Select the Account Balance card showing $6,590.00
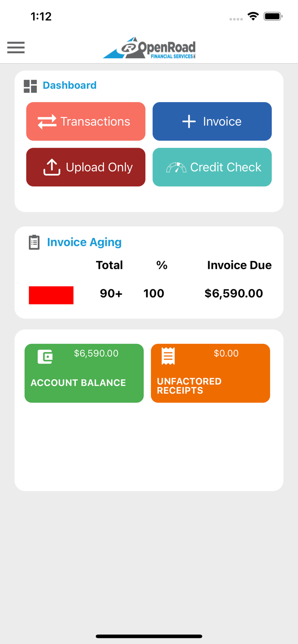298x644 pixels. [84, 373]
